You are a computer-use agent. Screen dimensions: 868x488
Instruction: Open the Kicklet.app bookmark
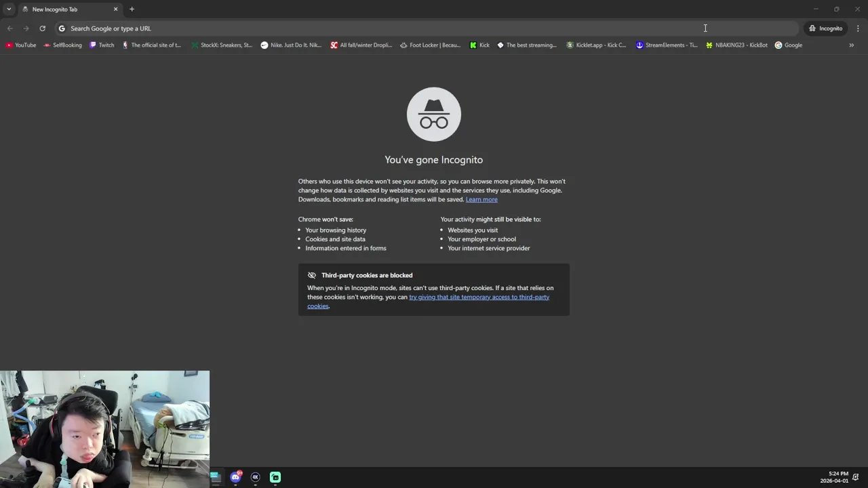597,45
